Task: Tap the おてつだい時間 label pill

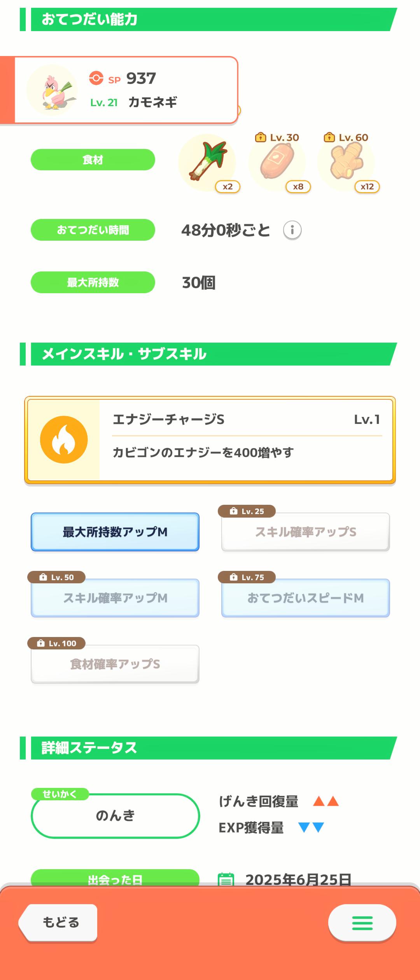Action: click(93, 230)
